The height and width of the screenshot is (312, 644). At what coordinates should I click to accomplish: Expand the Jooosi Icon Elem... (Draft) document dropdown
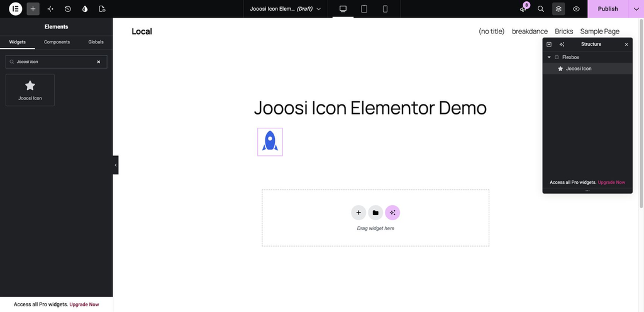pyautogui.click(x=286, y=9)
